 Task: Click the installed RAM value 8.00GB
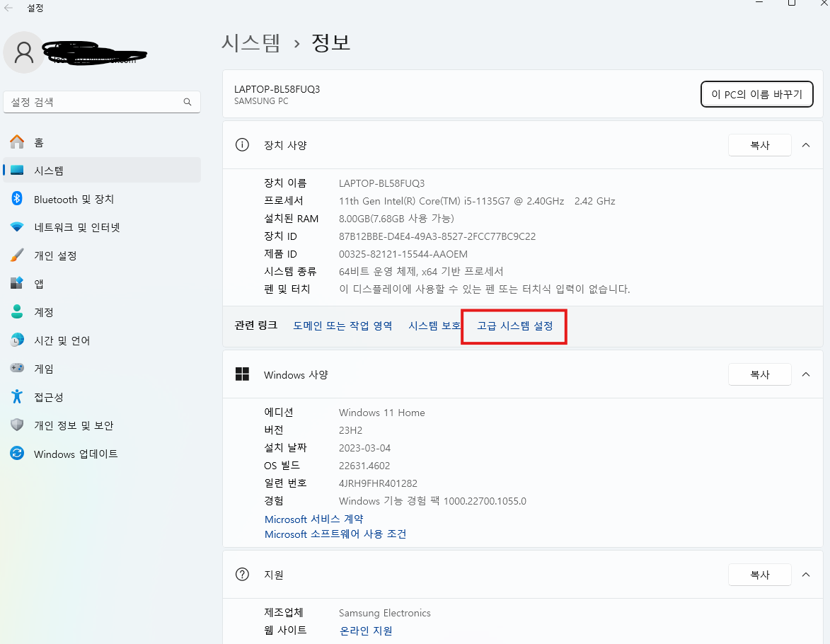(396, 218)
